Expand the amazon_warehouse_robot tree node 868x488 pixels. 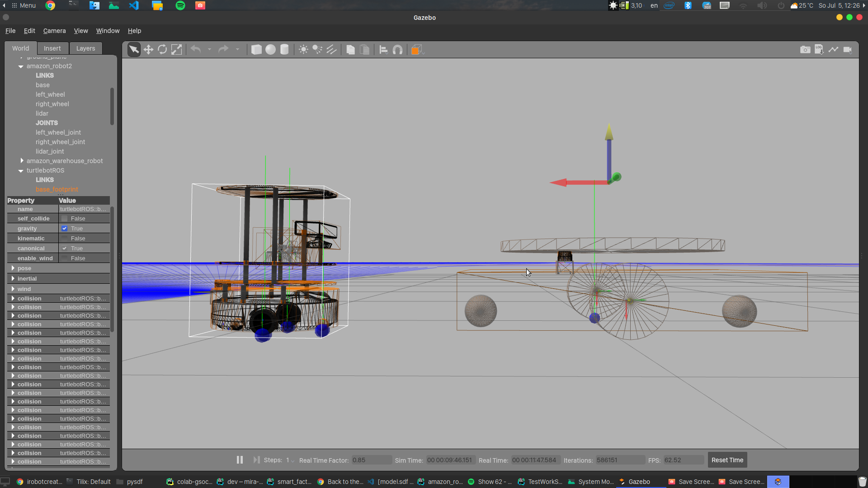coord(22,161)
